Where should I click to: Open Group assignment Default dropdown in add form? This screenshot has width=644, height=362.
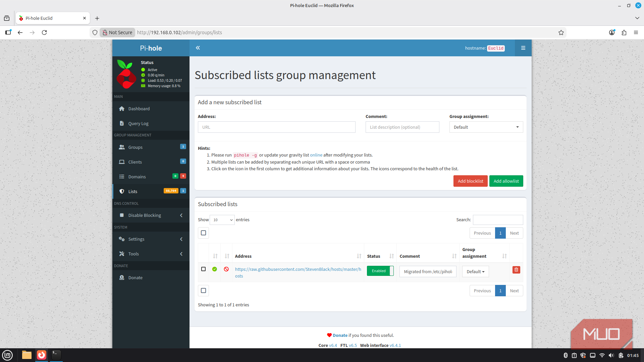pos(486,127)
